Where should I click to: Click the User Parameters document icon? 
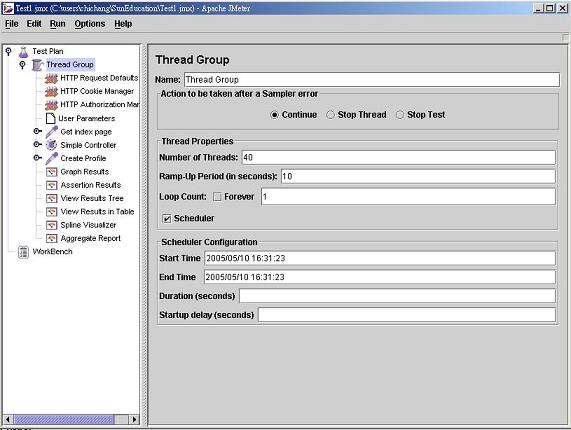point(51,118)
